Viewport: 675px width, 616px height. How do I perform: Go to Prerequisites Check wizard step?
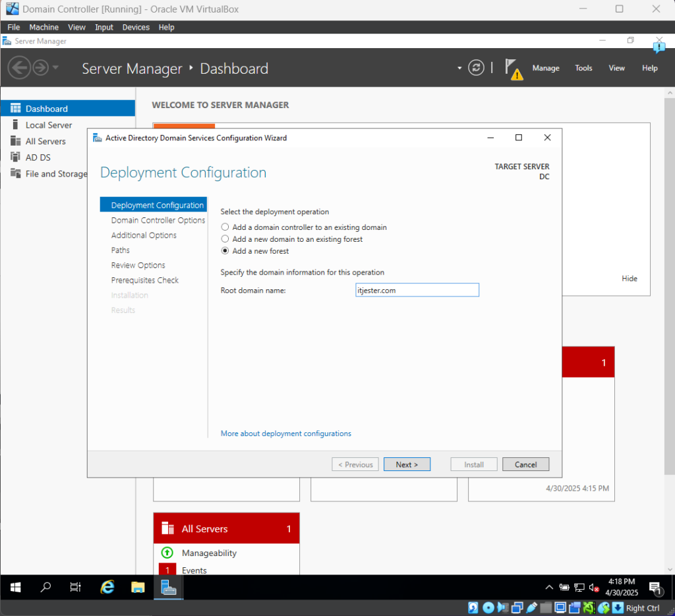pos(144,281)
